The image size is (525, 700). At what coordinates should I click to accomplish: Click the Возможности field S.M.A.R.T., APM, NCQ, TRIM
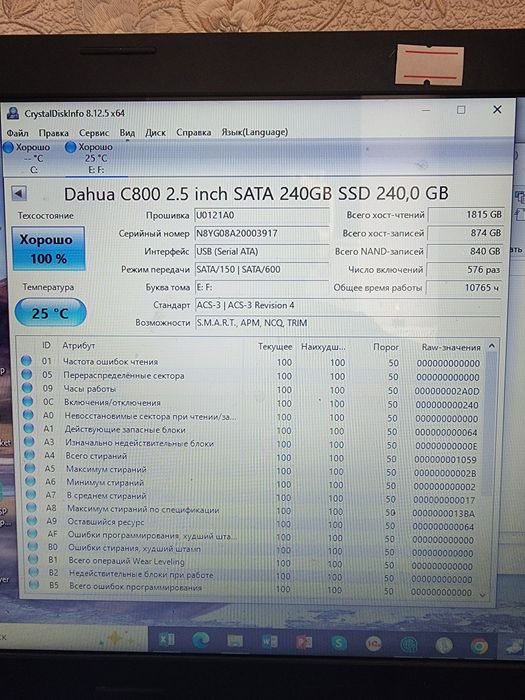point(348,323)
